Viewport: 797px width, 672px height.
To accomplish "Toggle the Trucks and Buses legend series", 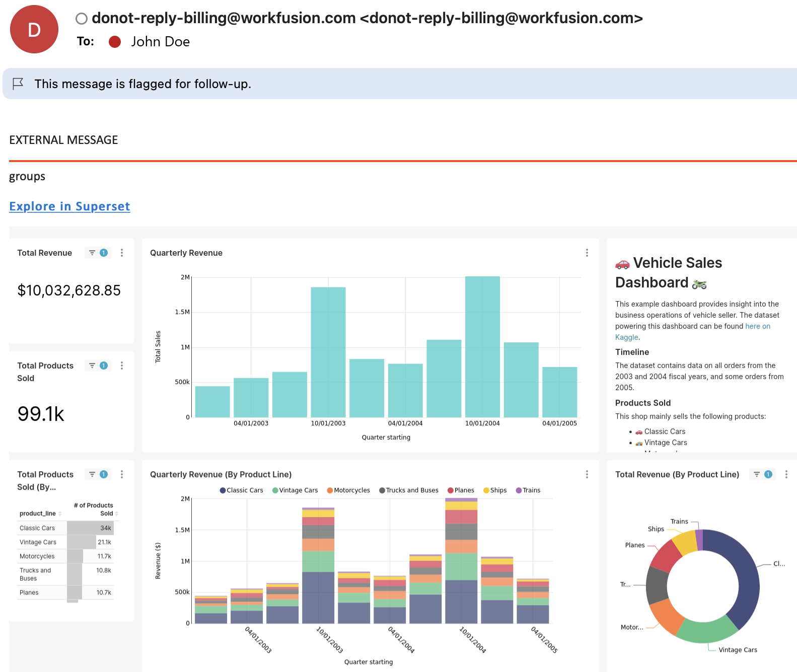I will point(409,490).
